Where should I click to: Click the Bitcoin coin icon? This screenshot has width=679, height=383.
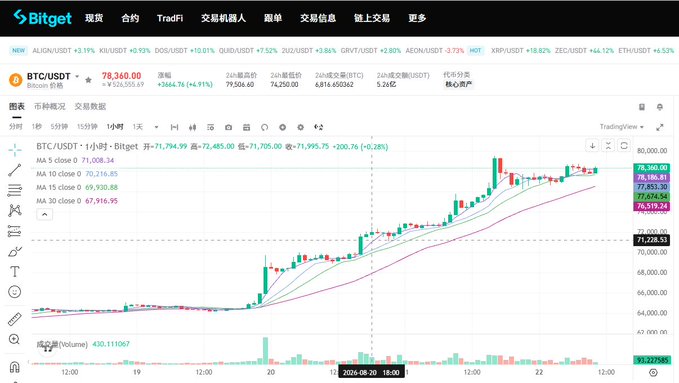pos(16,80)
